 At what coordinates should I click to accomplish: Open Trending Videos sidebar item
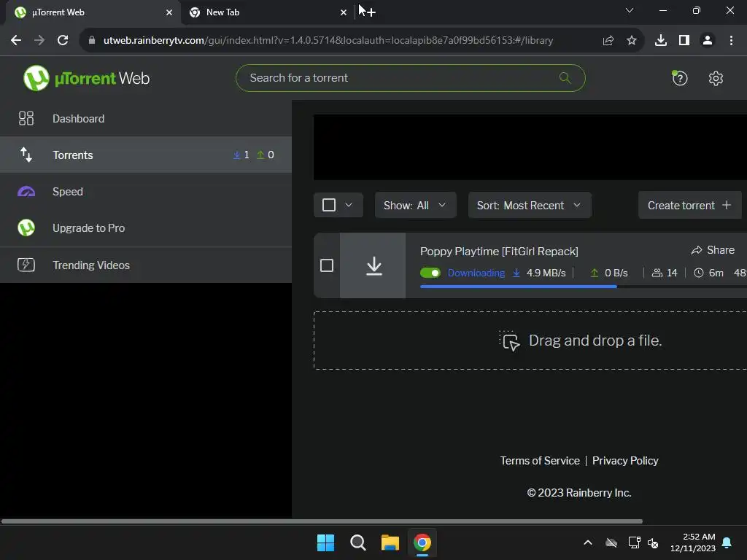pos(146,265)
